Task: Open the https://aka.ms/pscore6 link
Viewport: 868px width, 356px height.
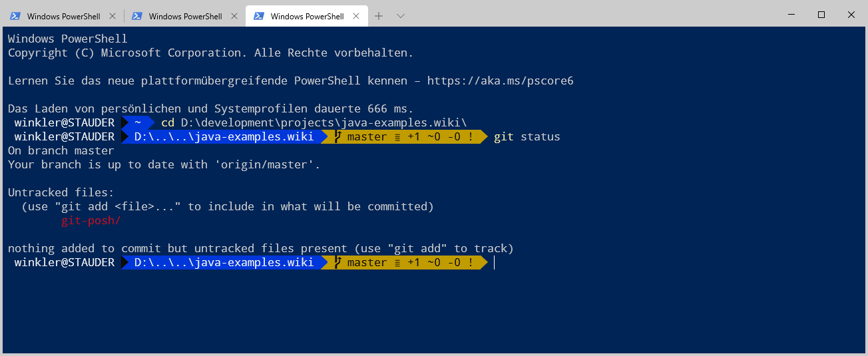Action: 500,81
